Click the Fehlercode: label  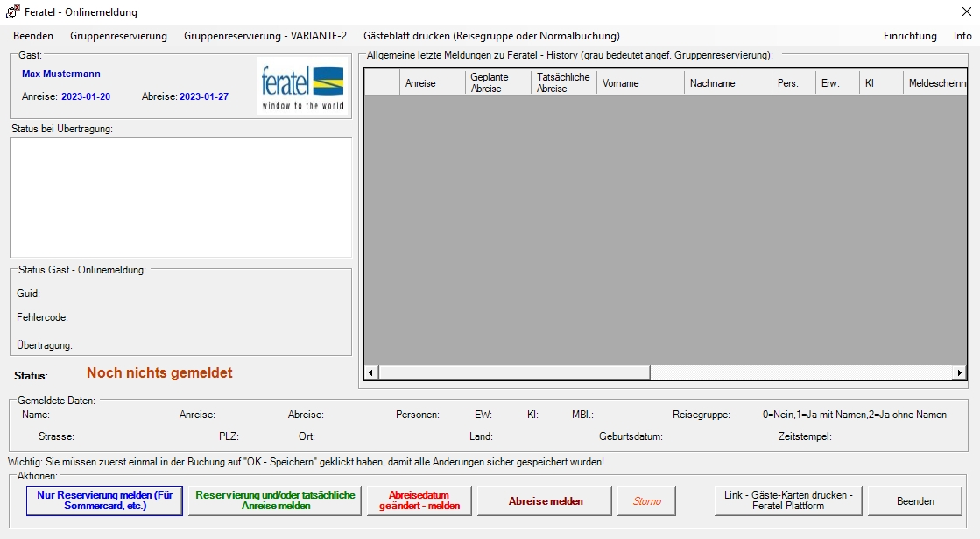pos(43,317)
